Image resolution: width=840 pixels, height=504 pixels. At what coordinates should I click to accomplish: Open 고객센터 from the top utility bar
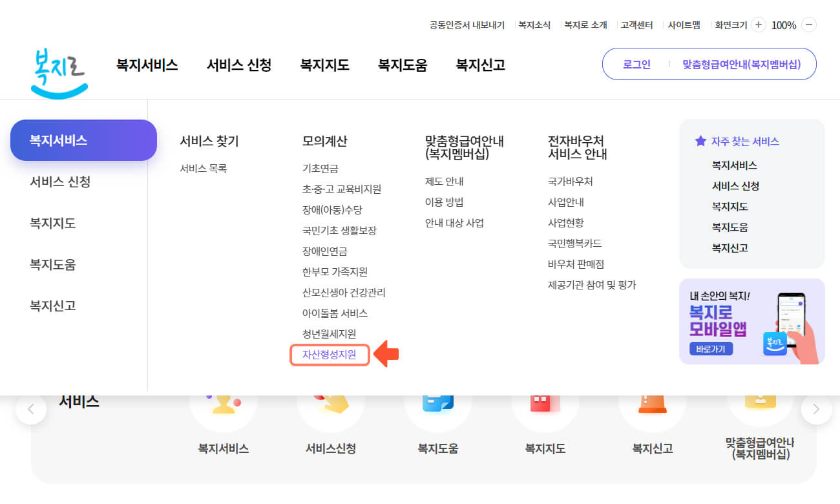tap(638, 25)
